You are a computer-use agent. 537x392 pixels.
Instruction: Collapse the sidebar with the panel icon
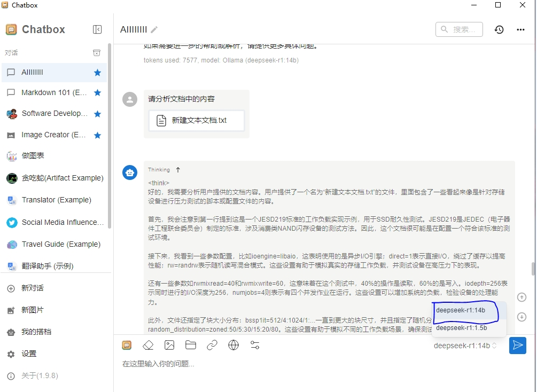97,29
